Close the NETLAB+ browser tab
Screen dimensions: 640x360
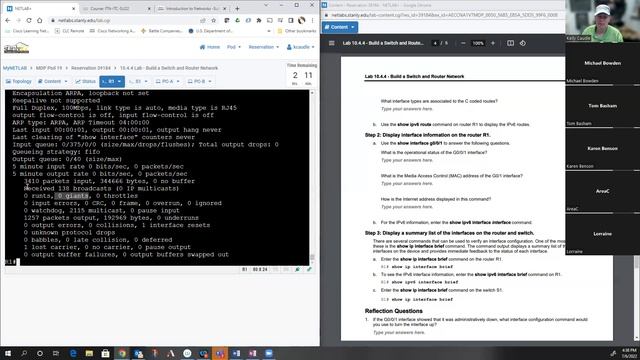[73, 9]
